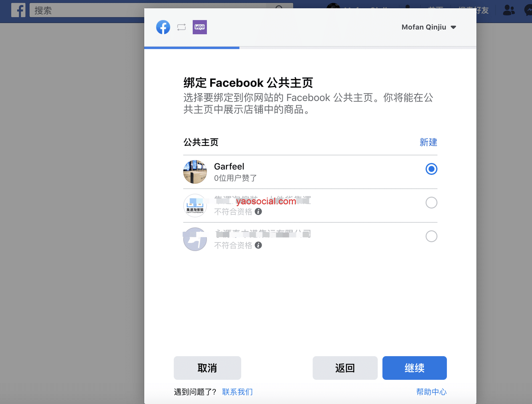Select radio button for third listed page
The height and width of the screenshot is (404, 532).
pyautogui.click(x=431, y=236)
